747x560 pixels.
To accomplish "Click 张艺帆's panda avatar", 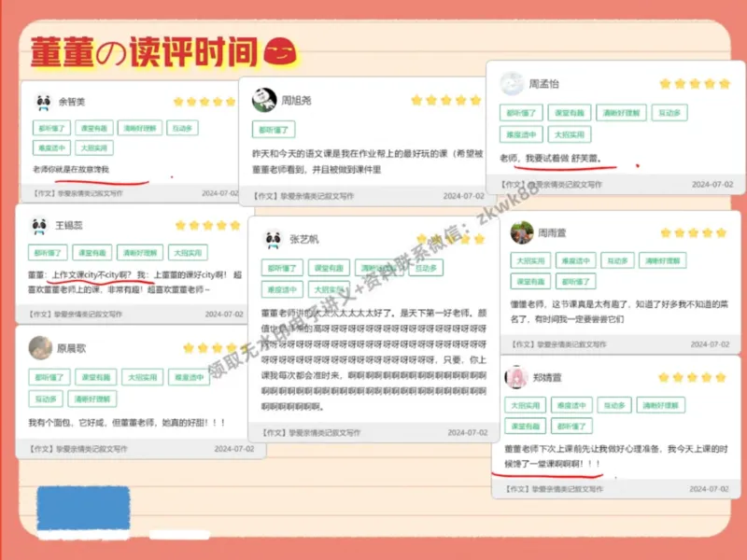I will coord(273,239).
